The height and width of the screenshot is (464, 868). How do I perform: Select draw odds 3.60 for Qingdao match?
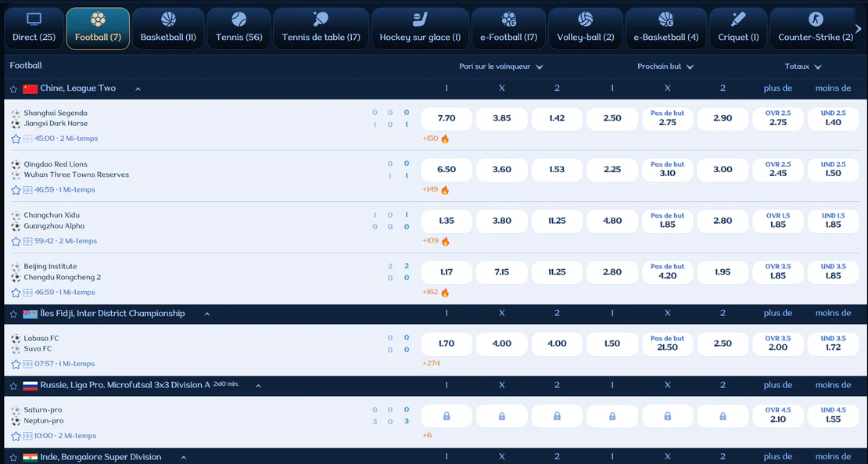(x=501, y=170)
